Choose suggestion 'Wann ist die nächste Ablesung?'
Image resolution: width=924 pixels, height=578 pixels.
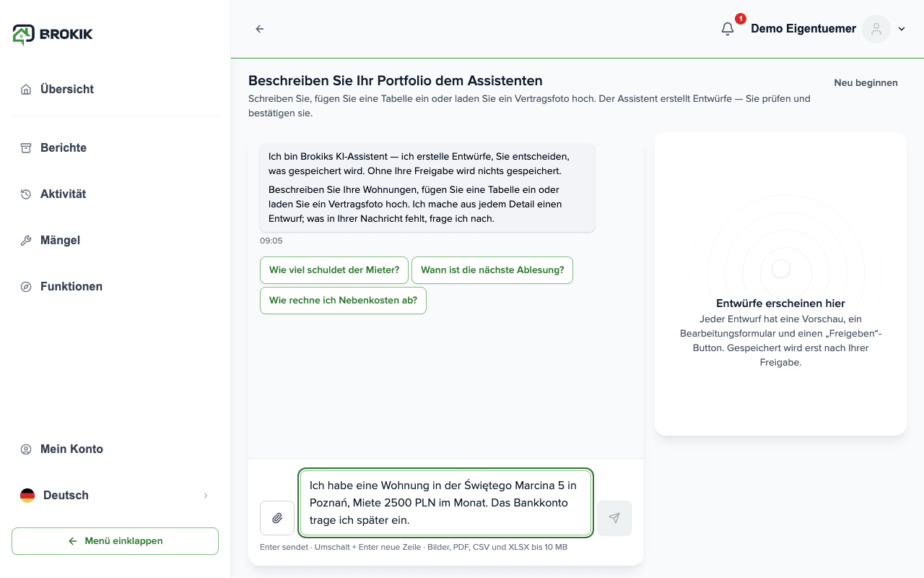(492, 270)
